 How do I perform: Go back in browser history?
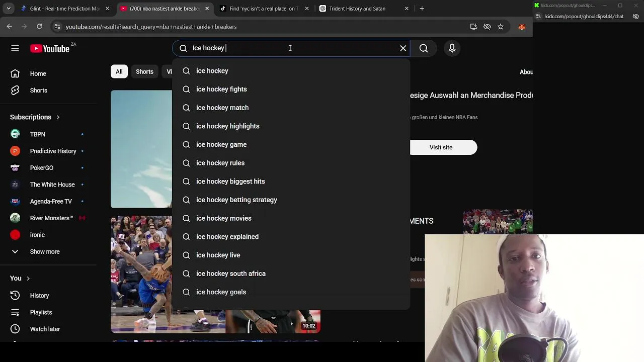point(10,27)
